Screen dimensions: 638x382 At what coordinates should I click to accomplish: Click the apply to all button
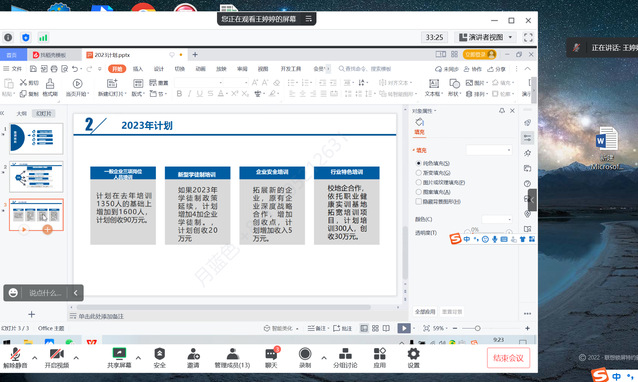tap(425, 312)
